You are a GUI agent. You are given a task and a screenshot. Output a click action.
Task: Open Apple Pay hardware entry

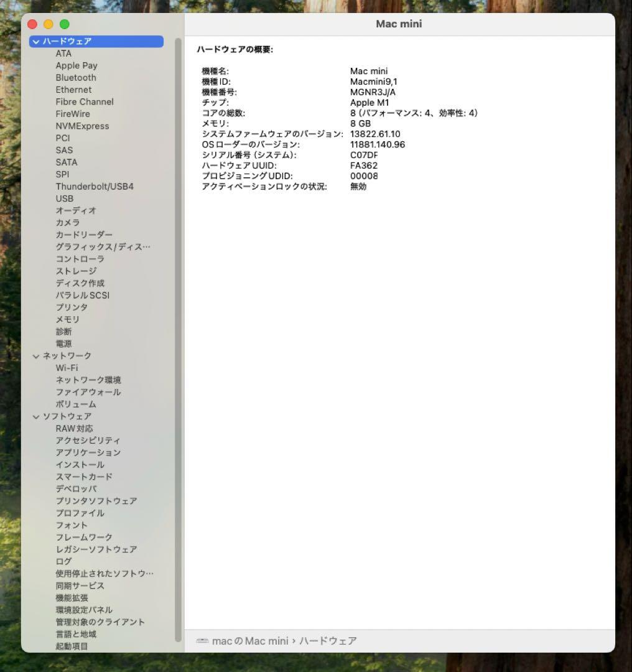[x=77, y=65]
